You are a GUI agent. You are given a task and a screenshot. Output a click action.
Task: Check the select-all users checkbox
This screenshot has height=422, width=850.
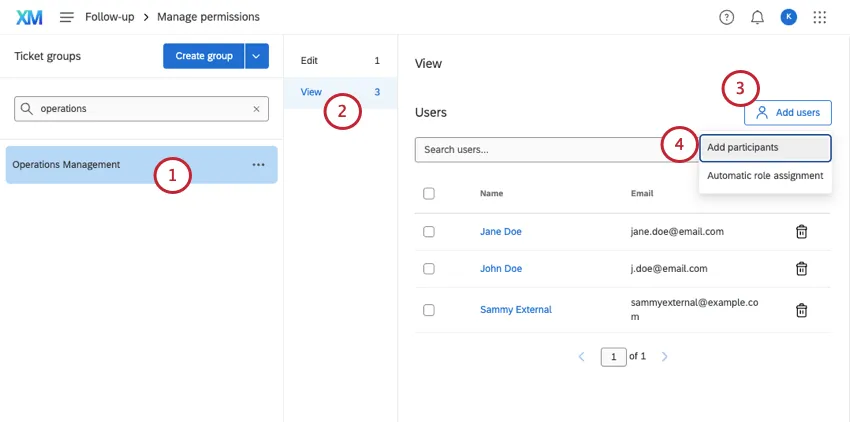coord(429,193)
